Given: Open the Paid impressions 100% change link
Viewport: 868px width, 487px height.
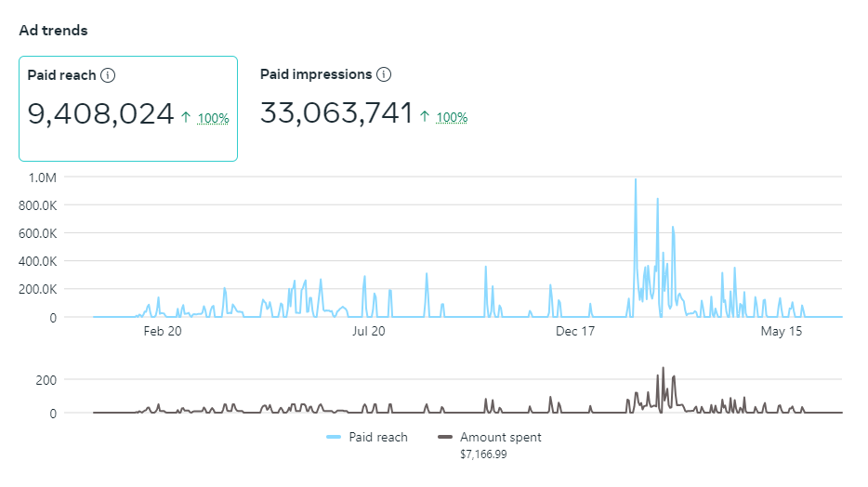Looking at the screenshot, I should (x=452, y=117).
